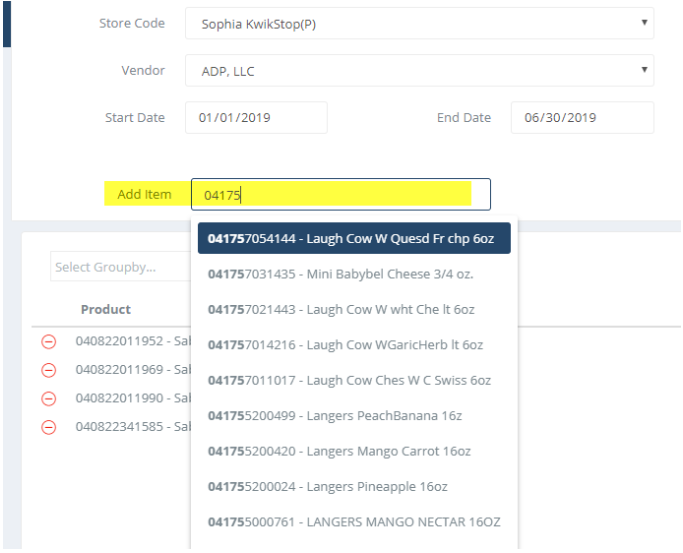Select suggestion Mini Babybel Cheese 3/4 oz.
This screenshot has width=683, height=553.
point(354,274)
